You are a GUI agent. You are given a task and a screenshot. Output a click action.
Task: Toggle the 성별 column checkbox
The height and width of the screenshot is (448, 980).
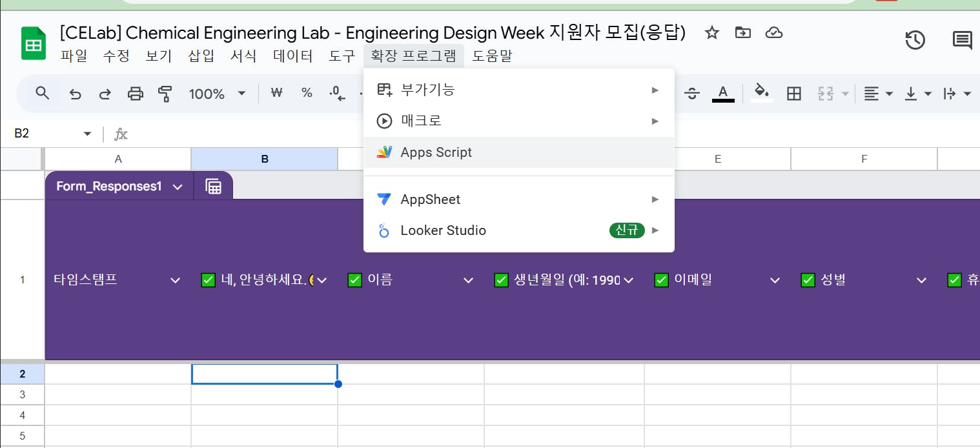click(x=808, y=280)
